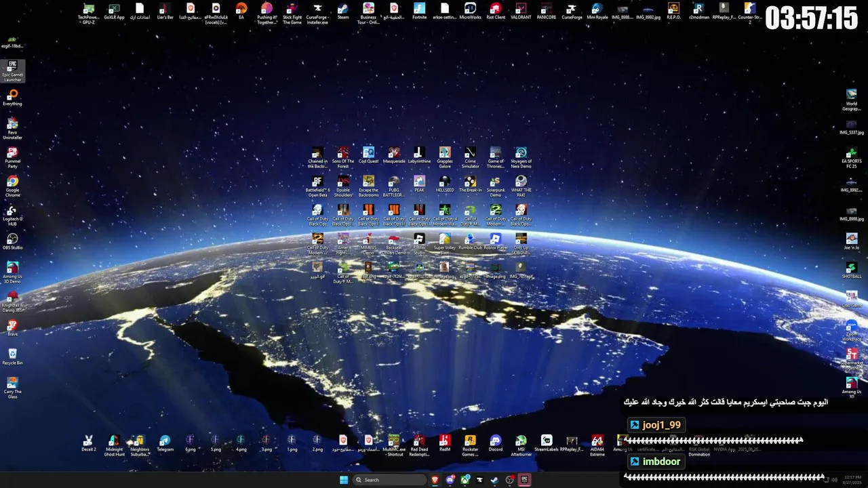Open the RedM desktop shortcut
868x488 pixels.
point(445,443)
